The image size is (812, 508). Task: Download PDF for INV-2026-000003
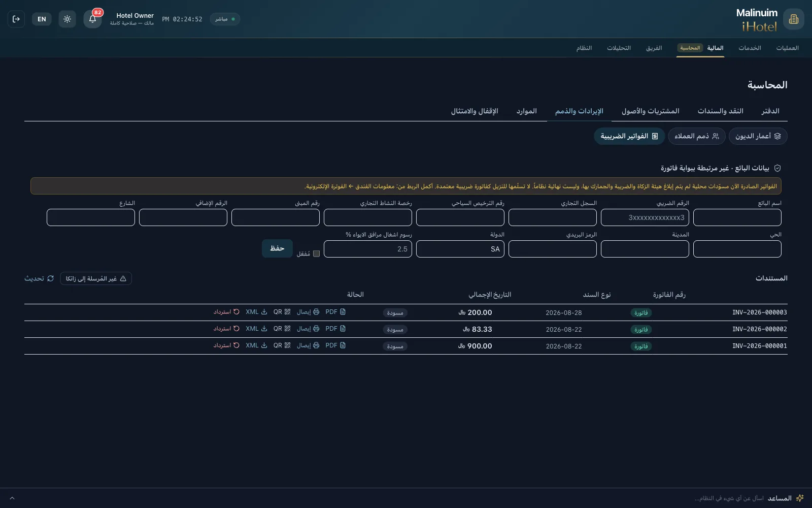pyautogui.click(x=335, y=312)
